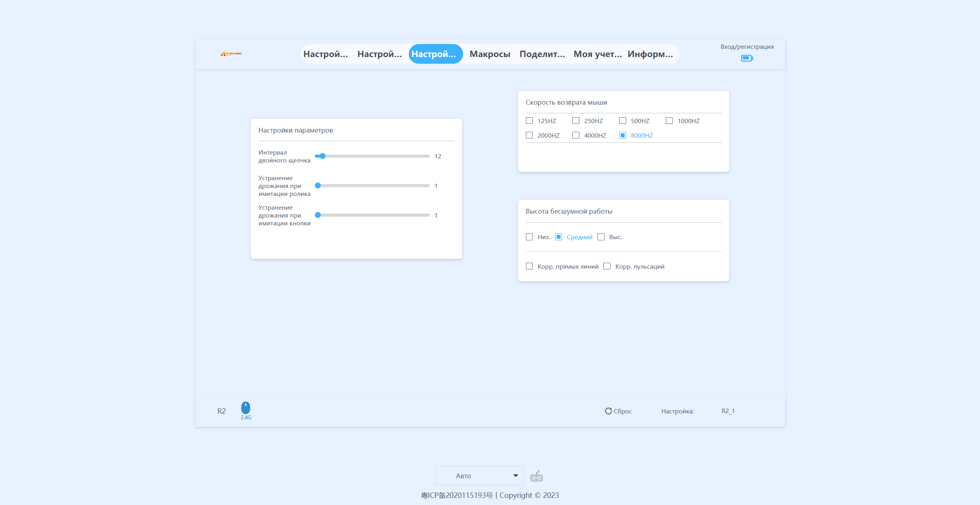
Task: Select the 2.4G mouse device icon
Action: (246, 408)
